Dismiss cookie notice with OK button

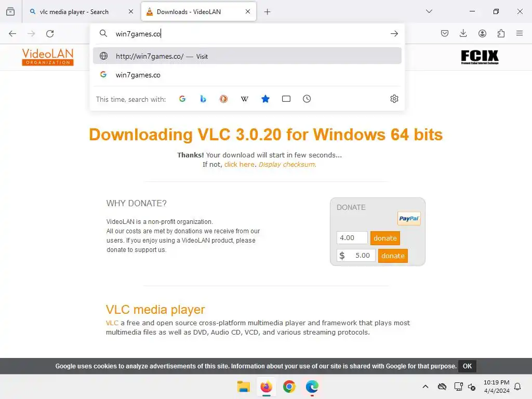tap(467, 366)
